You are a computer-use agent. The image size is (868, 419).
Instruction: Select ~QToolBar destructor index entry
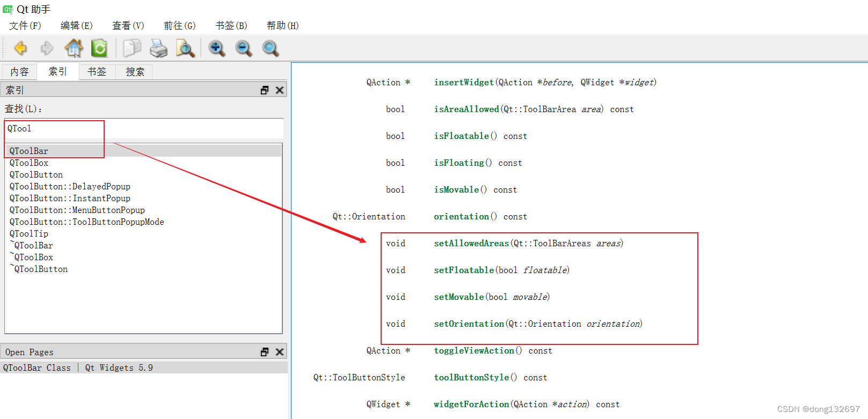(31, 246)
